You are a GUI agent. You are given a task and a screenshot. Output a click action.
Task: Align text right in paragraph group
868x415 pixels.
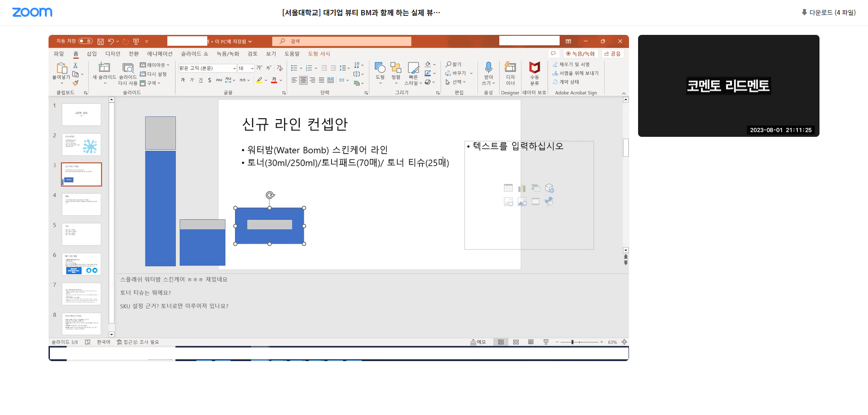pos(312,80)
